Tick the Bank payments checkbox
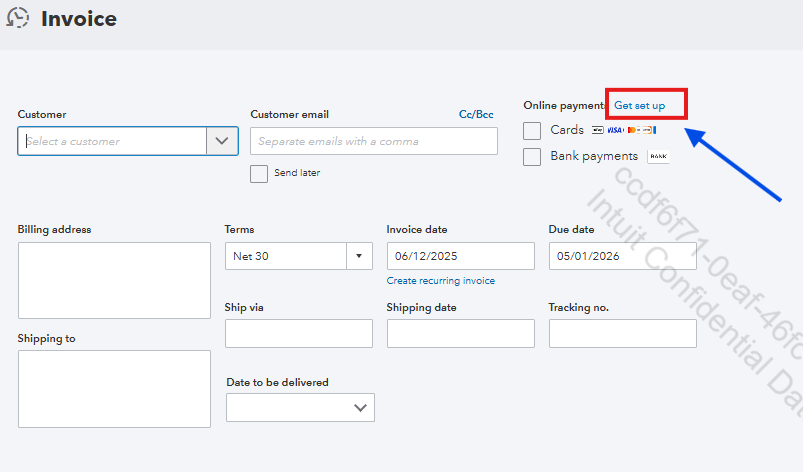Screen dimensions: 803x472 coord(532,156)
